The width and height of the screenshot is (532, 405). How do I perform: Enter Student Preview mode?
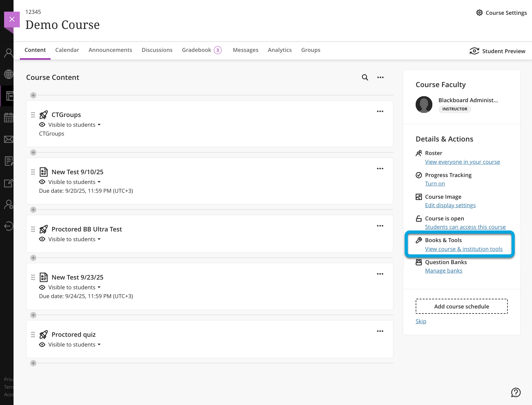click(497, 51)
